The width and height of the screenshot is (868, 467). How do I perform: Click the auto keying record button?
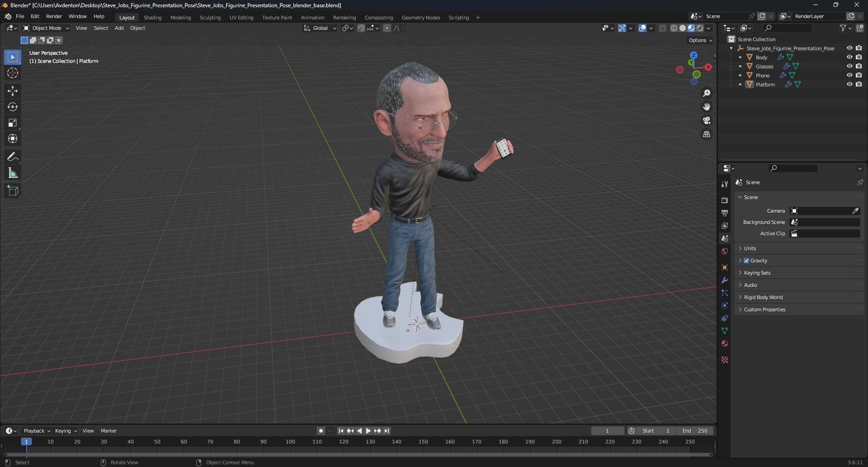coord(321,431)
